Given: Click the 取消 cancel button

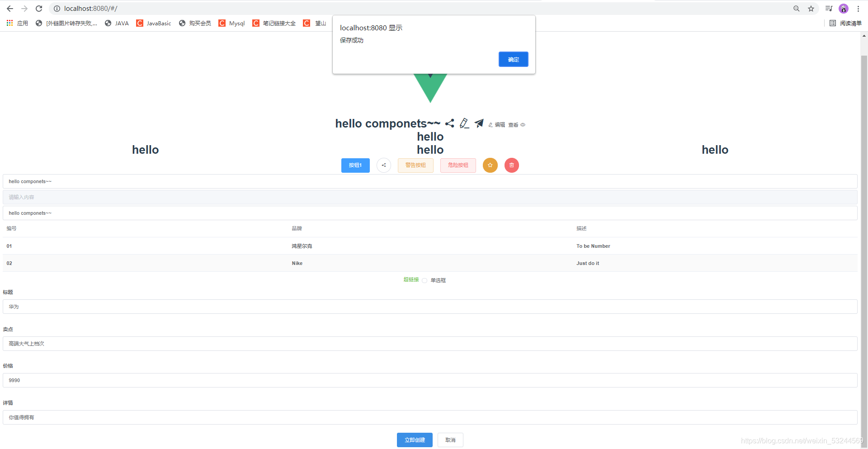Looking at the screenshot, I should coord(450,440).
